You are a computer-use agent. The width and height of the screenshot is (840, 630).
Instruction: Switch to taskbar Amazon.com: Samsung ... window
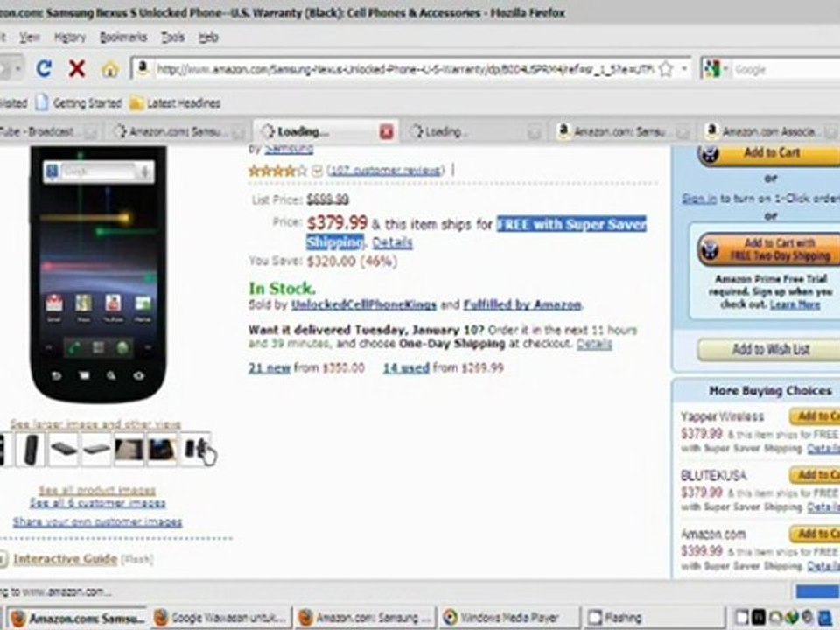(x=366, y=618)
